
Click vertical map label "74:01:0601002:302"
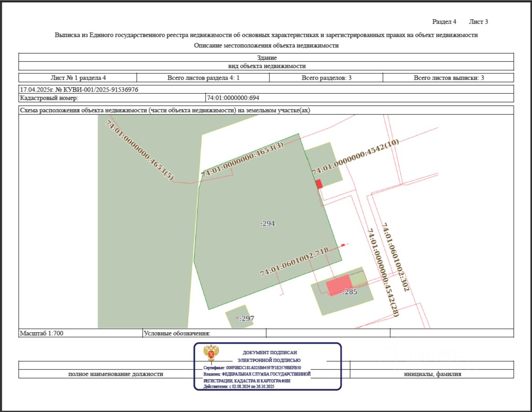click(x=396, y=257)
